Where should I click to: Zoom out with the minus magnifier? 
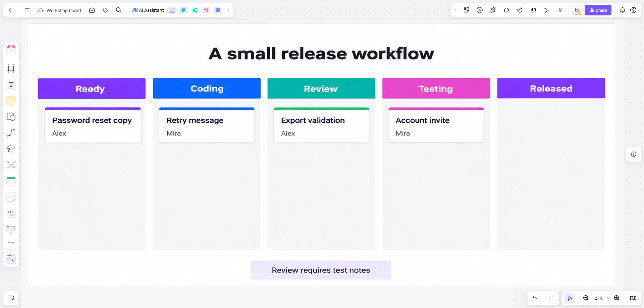pos(586,298)
